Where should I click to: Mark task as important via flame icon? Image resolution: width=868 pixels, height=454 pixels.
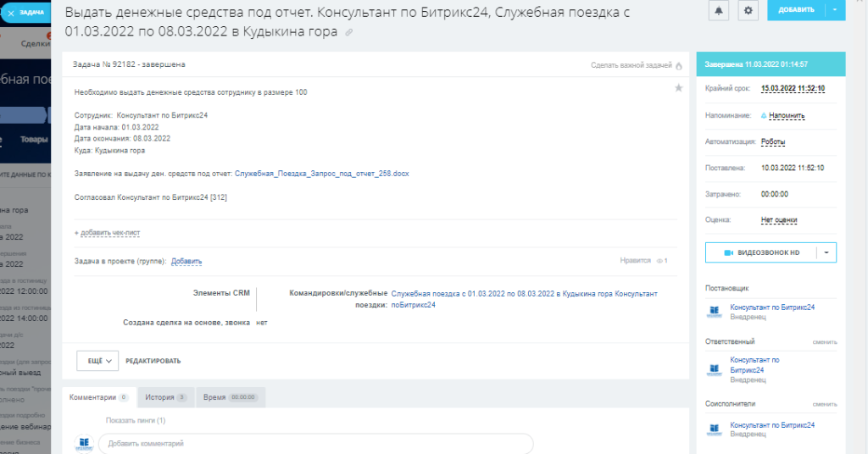[x=679, y=66]
